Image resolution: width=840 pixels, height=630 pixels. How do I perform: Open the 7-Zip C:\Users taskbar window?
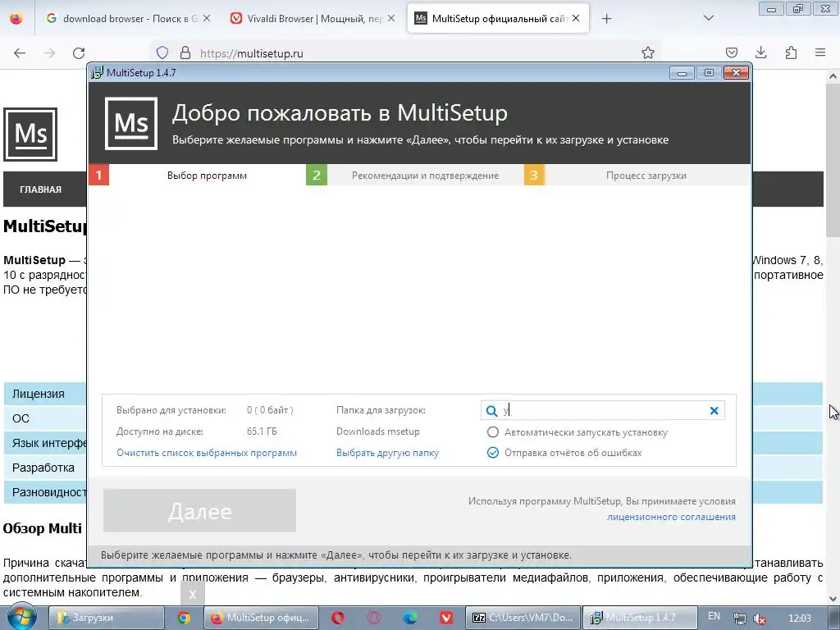[523, 618]
